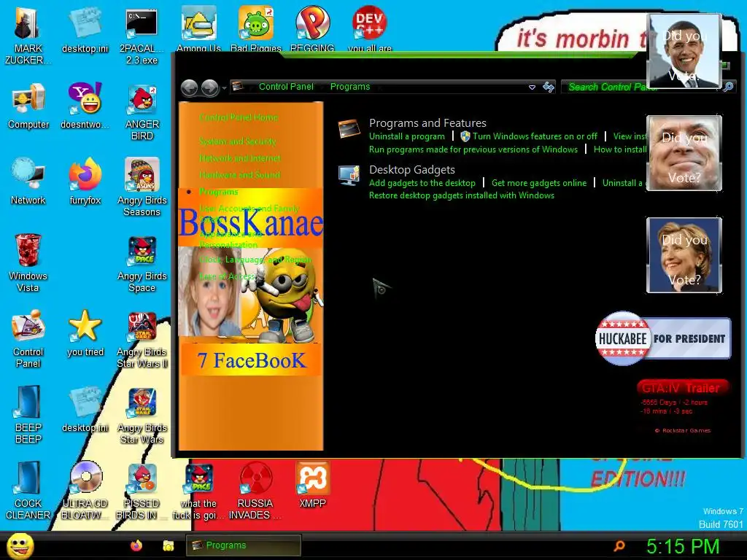This screenshot has height=560, width=747.
Task: Open the DEV C++ 'you all are' shortcut
Action: [x=370, y=28]
